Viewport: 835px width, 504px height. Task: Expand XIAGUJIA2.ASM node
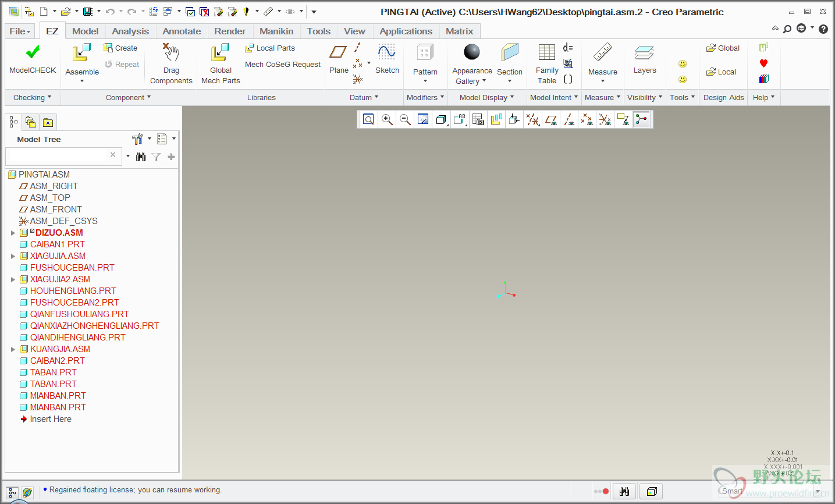[13, 279]
